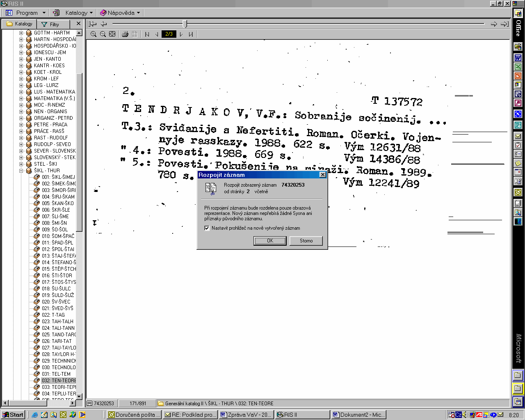Screen dimensions: 525x420
Task: Click the zoom in magnifier icon
Action: [94, 34]
